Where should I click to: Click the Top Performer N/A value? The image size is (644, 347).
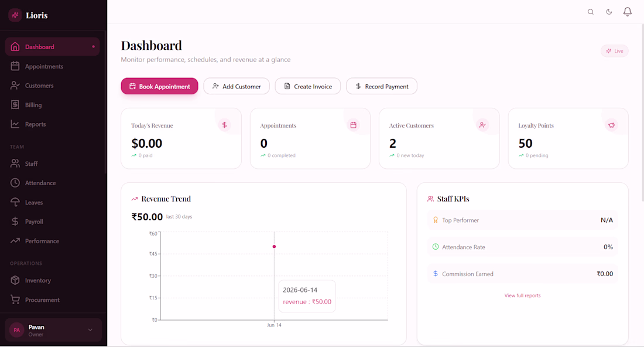point(607,220)
